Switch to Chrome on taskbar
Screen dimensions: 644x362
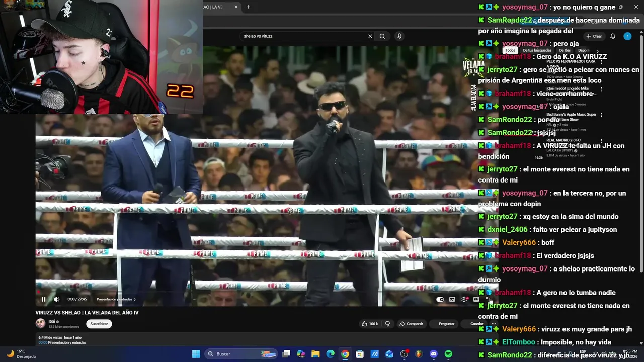coord(345,354)
